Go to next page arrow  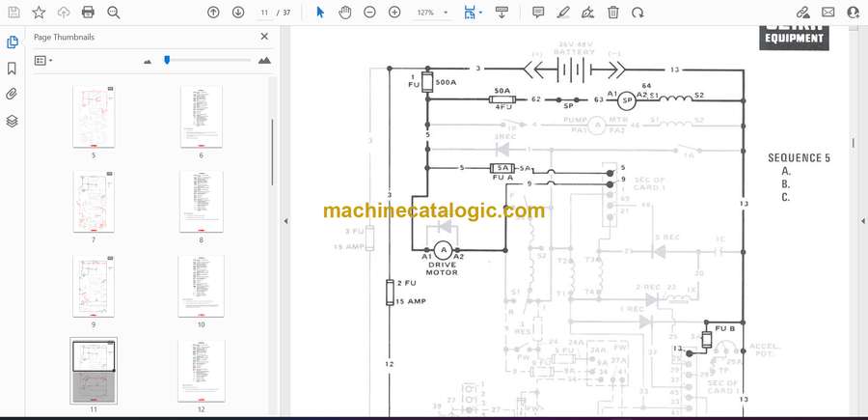tap(238, 13)
